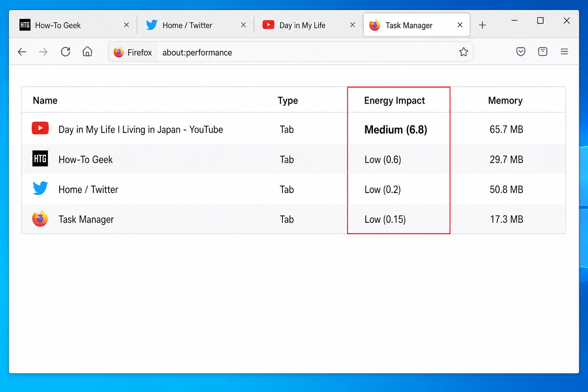Sort by the Energy Impact column header
The height and width of the screenshot is (392, 588).
click(395, 101)
